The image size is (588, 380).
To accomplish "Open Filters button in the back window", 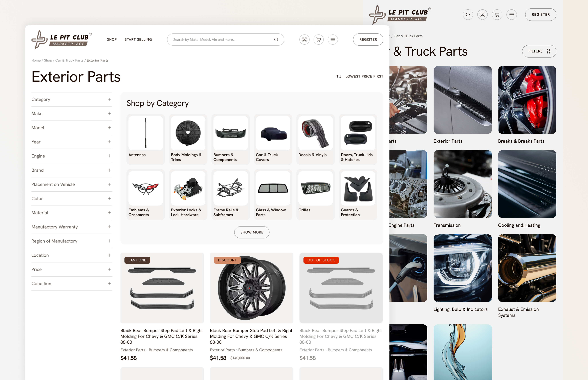I will point(539,51).
